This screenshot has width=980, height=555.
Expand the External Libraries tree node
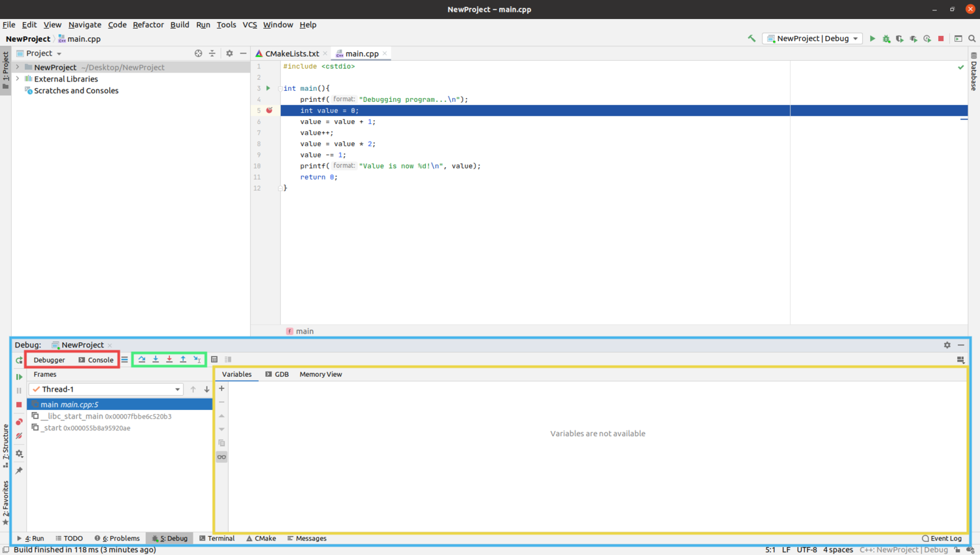point(16,78)
